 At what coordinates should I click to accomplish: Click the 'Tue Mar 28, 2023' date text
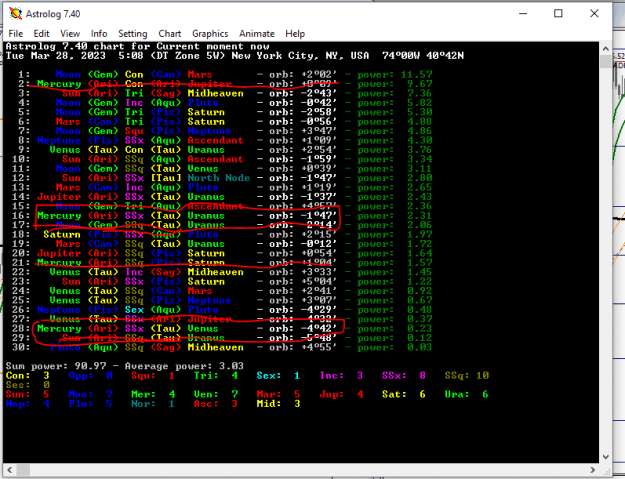55,56
